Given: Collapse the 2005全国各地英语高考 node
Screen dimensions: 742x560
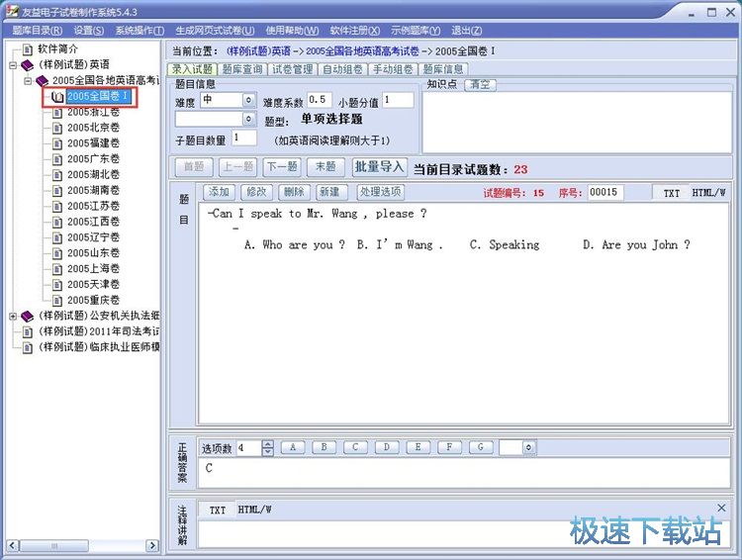Looking at the screenshot, I should tap(28, 80).
